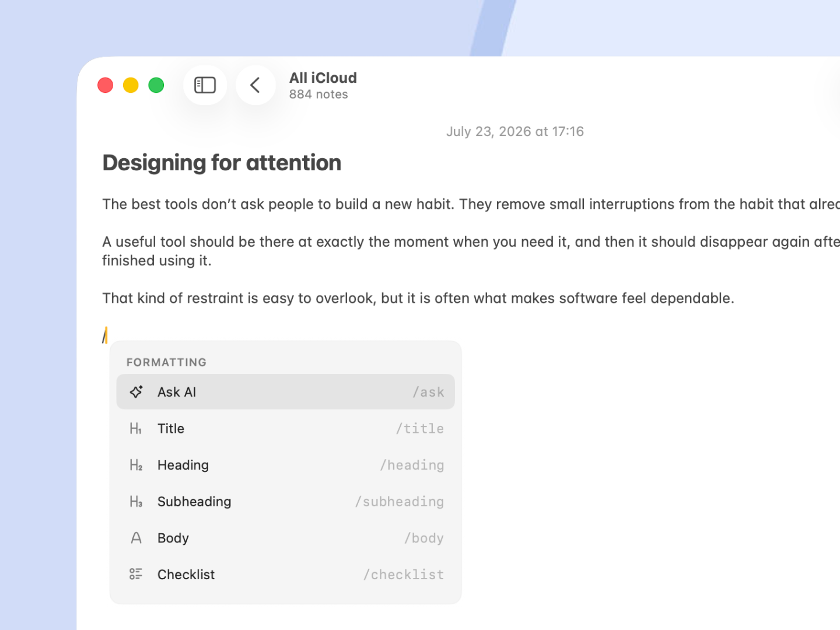840x630 pixels.
Task: Toggle the sidebar panel button
Action: pos(205,85)
